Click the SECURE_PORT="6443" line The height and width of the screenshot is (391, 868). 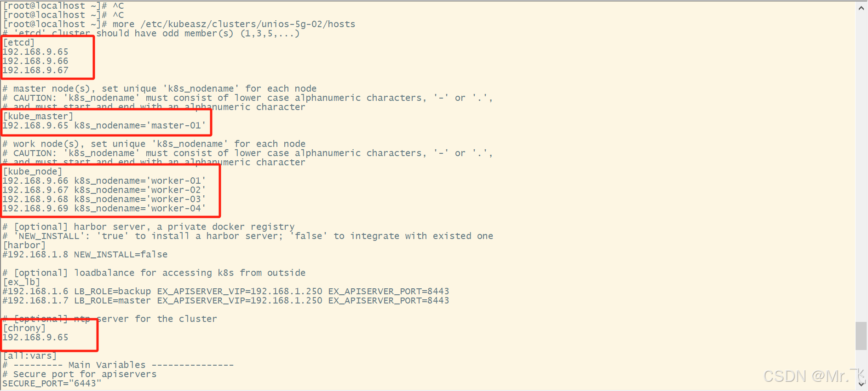(52, 384)
